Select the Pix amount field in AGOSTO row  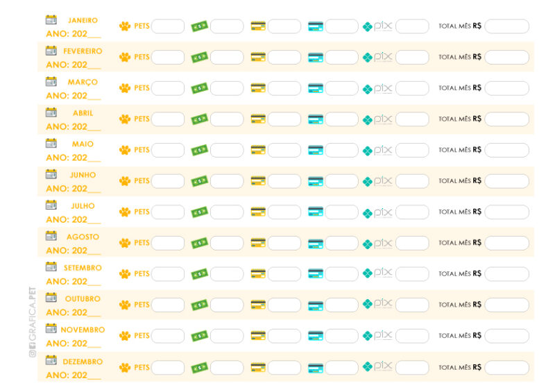pyautogui.click(x=412, y=243)
